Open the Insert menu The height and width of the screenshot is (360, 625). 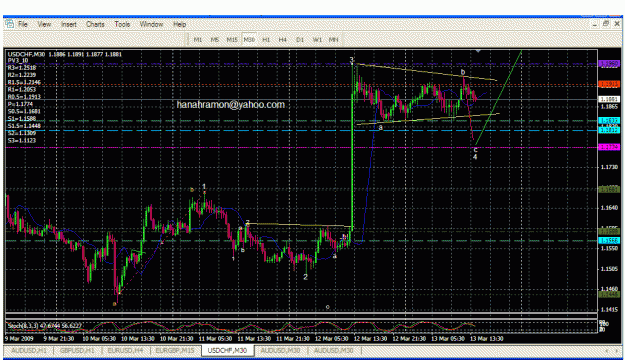point(69,24)
